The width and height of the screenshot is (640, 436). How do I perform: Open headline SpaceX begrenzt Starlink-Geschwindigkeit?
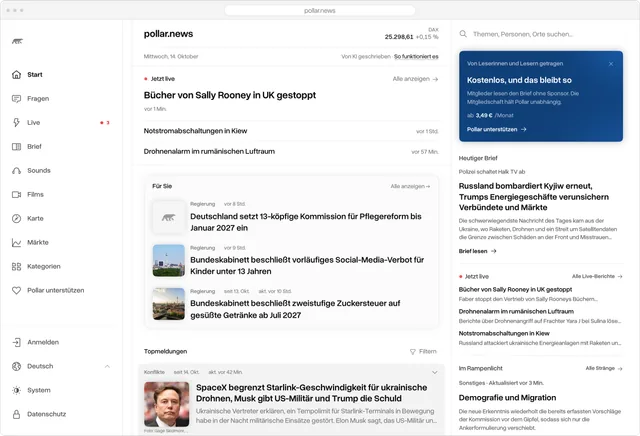pyautogui.click(x=311, y=393)
